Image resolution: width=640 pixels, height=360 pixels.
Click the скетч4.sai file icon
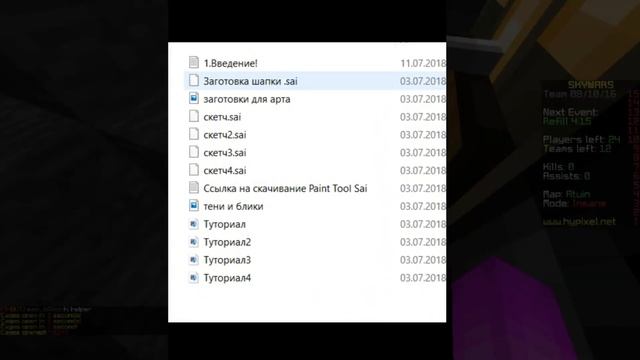tap(194, 170)
